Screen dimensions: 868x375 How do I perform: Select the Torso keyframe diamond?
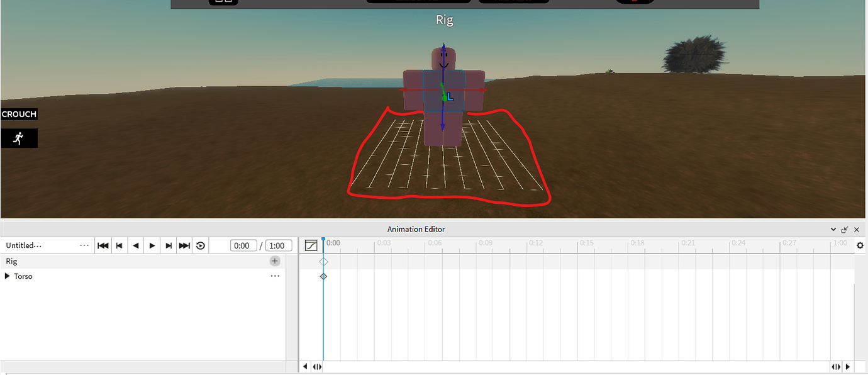point(323,276)
